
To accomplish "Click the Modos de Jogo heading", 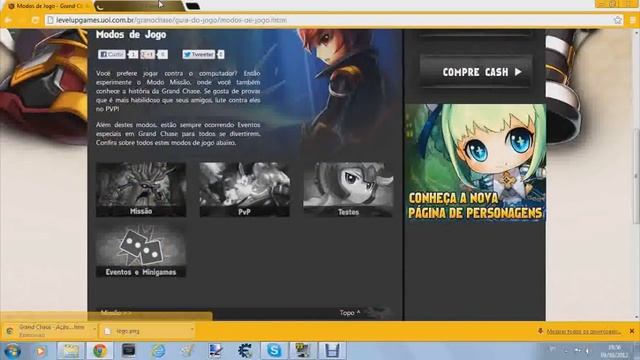I will (x=131, y=34).
